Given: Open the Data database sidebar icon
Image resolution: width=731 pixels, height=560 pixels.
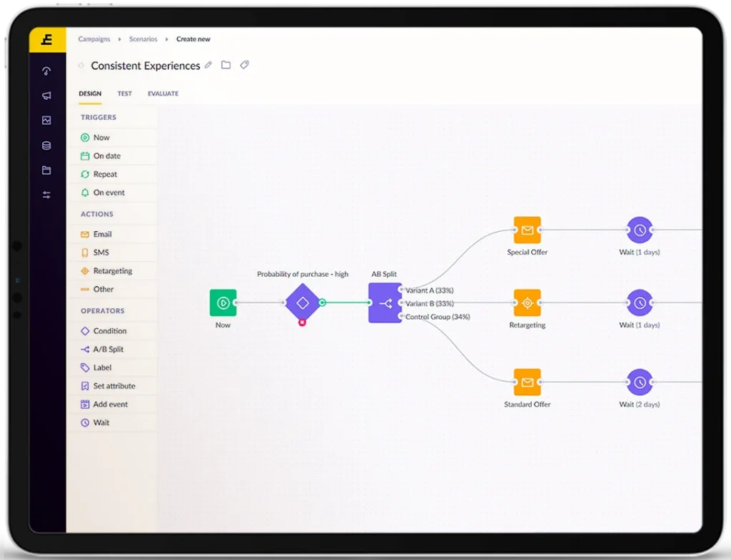Looking at the screenshot, I should point(46,146).
